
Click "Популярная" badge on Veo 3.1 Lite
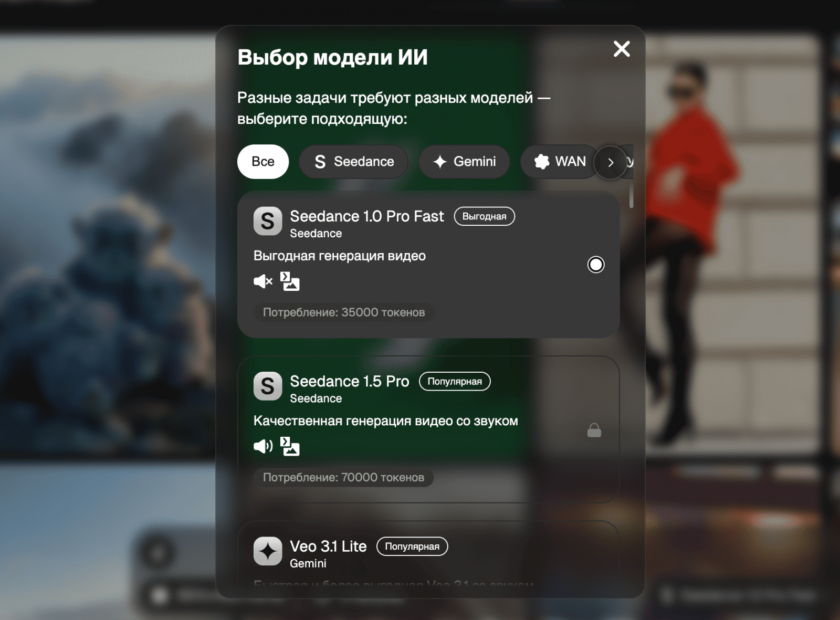click(412, 547)
